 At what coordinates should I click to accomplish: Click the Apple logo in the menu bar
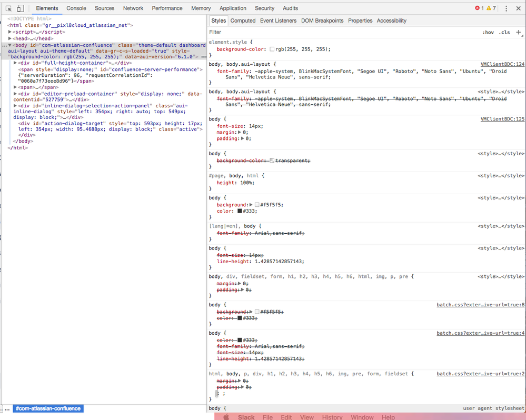pyautogui.click(x=226, y=417)
